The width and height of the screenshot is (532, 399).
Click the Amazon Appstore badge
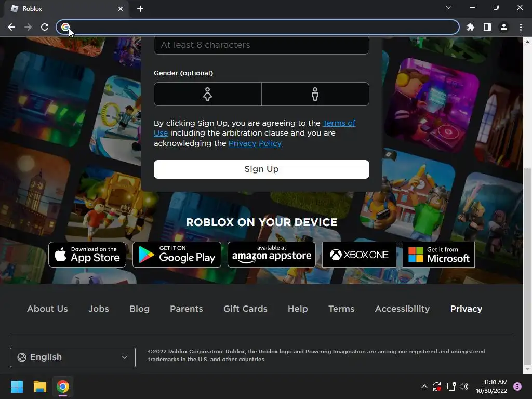[271, 255]
